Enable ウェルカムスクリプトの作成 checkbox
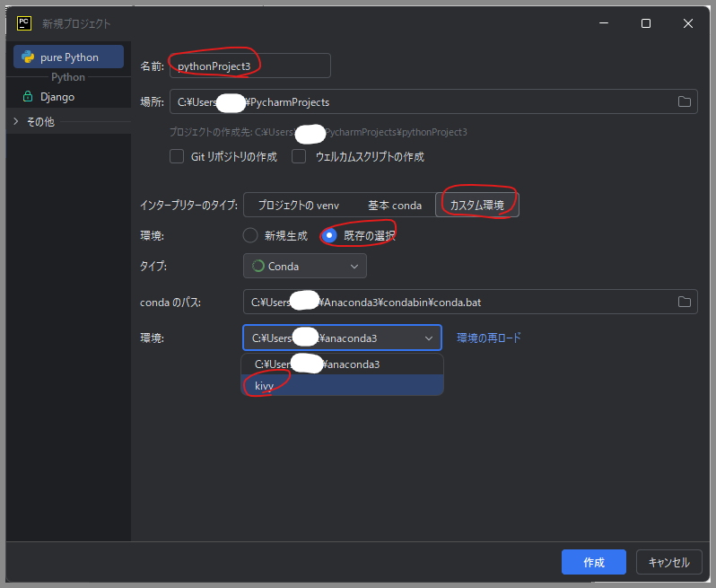716x588 pixels. click(x=299, y=156)
